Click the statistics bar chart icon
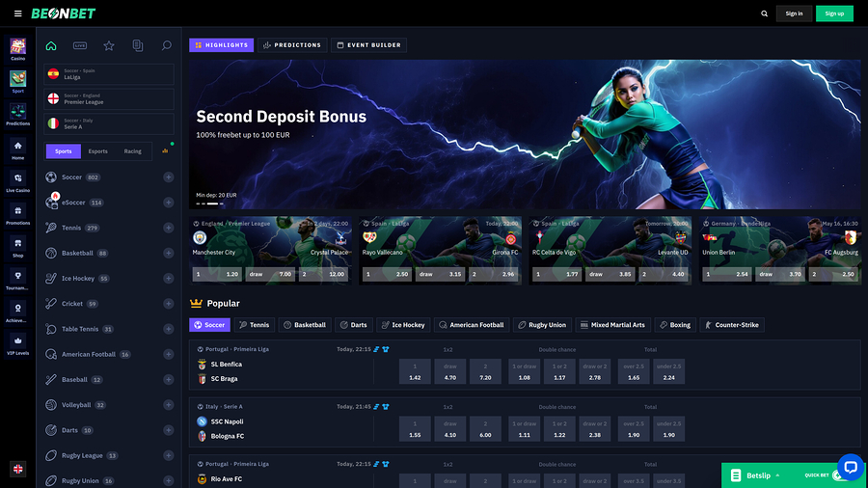Image resolution: width=868 pixels, height=488 pixels. tap(165, 150)
